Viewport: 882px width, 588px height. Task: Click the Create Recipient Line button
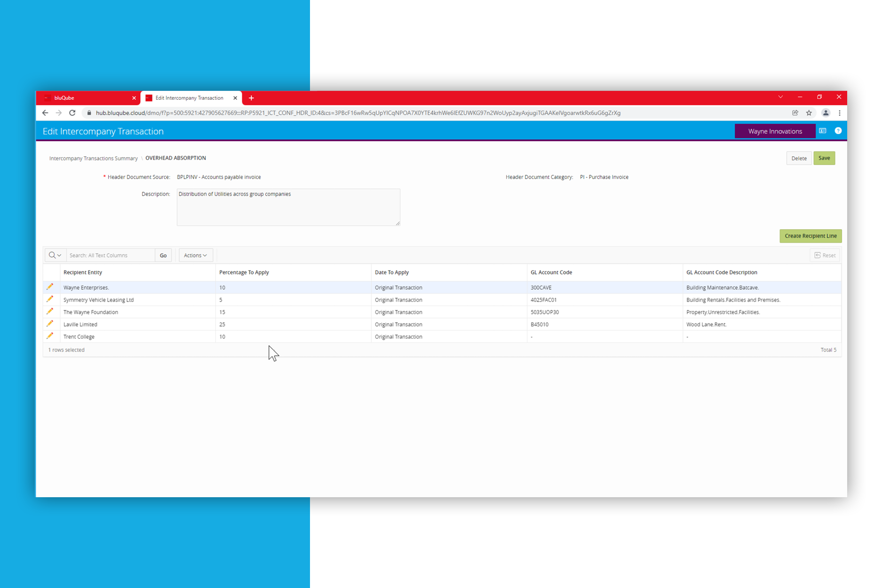pyautogui.click(x=810, y=236)
